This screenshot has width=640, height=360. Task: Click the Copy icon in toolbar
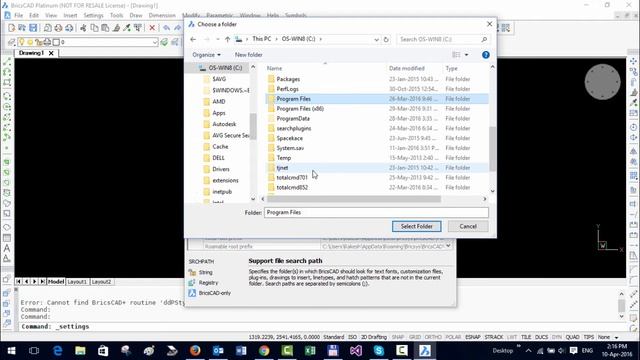94,28
